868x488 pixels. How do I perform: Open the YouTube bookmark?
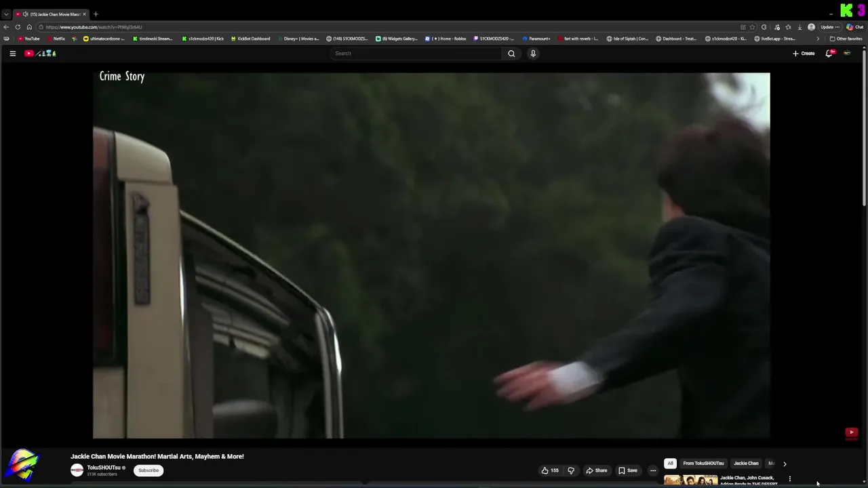28,39
